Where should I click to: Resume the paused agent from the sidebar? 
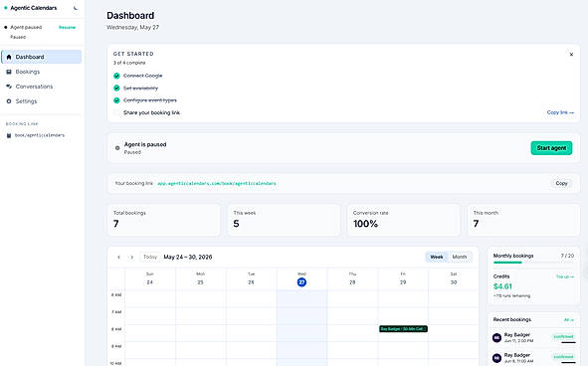(67, 28)
